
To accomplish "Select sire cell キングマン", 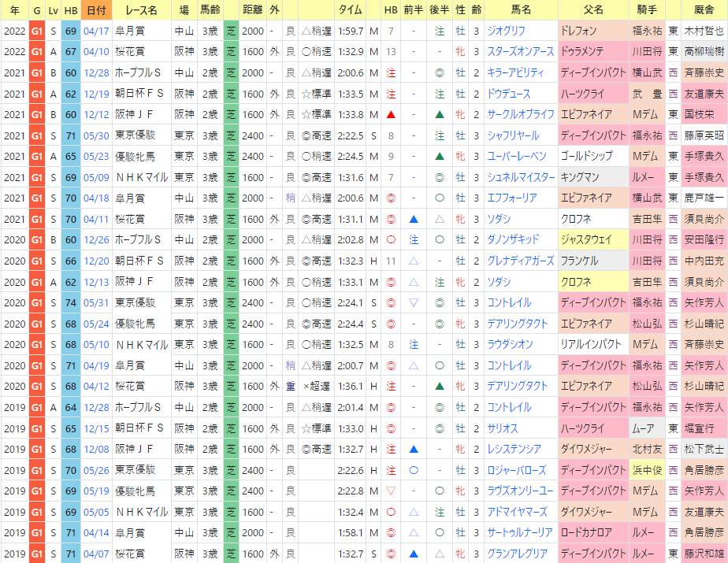I will (x=593, y=177).
